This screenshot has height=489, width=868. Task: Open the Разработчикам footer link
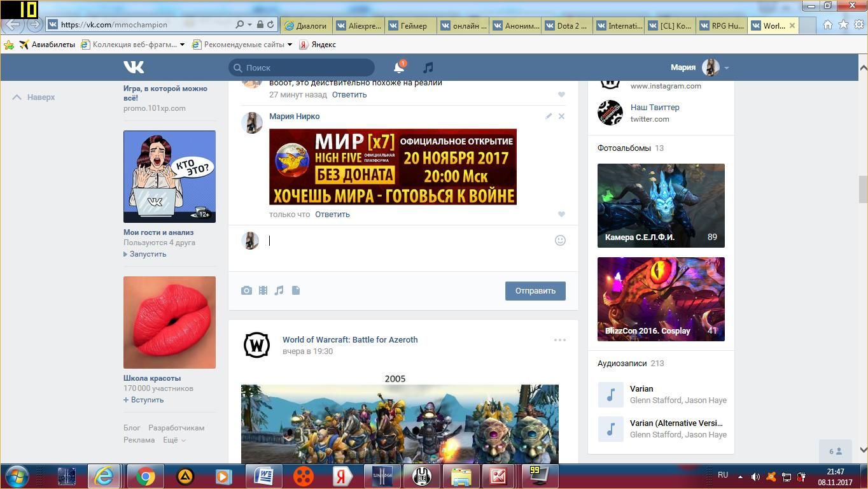pyautogui.click(x=176, y=428)
